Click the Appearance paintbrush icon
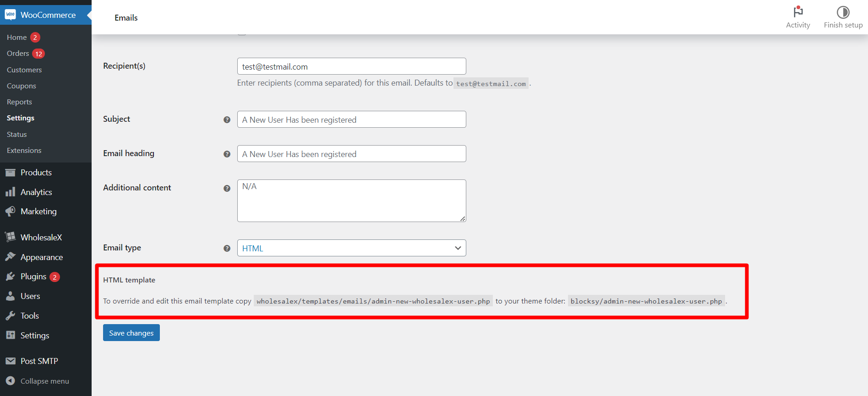 point(10,257)
